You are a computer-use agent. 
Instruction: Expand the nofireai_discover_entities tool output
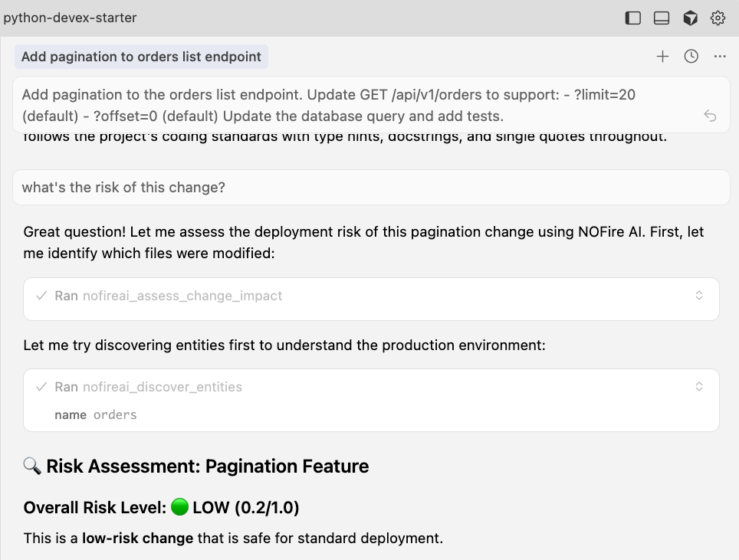[x=698, y=386]
